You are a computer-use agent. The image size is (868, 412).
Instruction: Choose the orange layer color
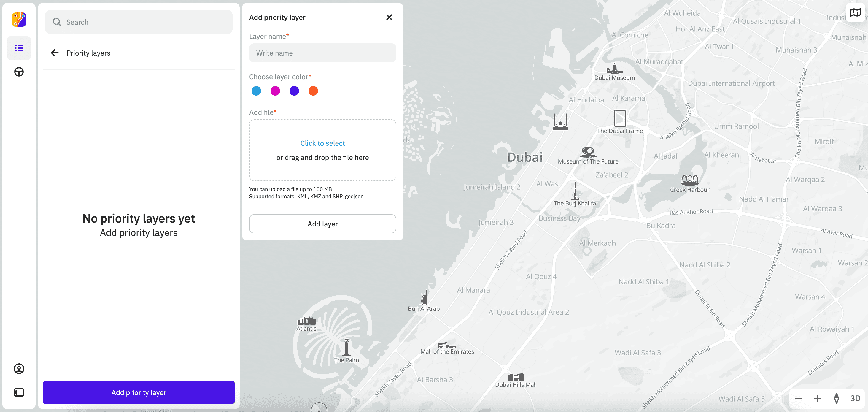pyautogui.click(x=313, y=91)
